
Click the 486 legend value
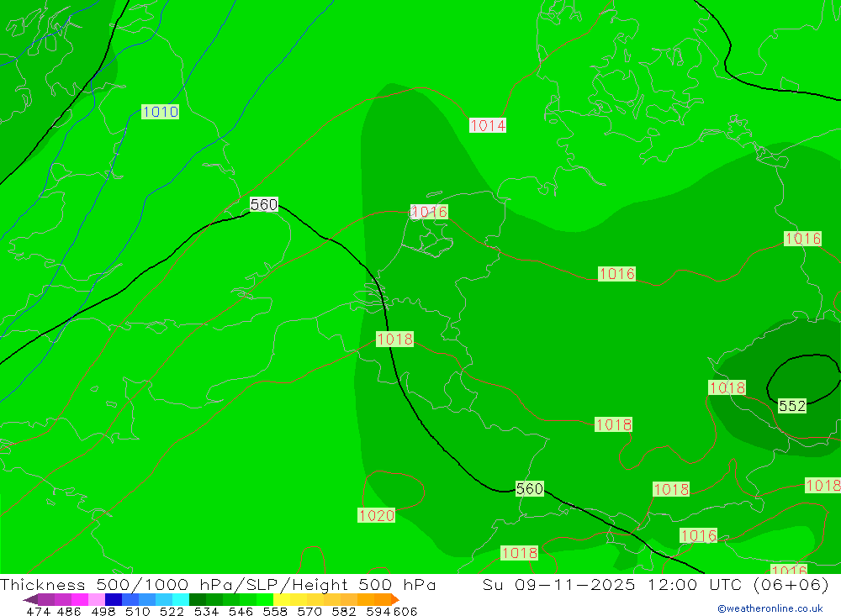(69, 611)
